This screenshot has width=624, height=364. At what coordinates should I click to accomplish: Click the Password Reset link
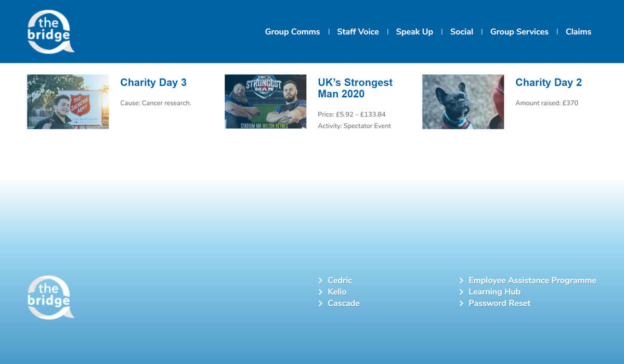[499, 303]
